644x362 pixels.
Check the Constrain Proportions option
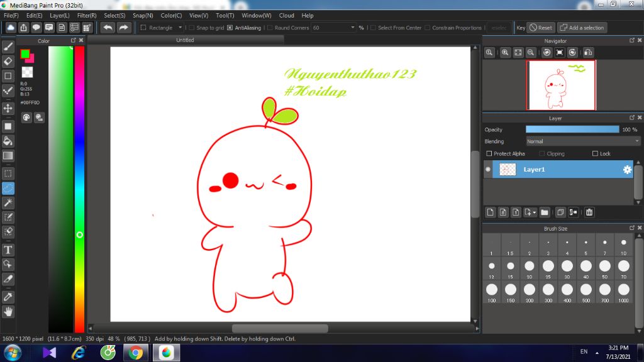(427, 28)
